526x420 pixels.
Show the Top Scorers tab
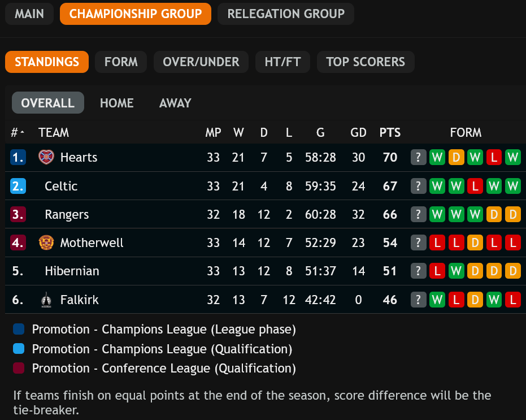(x=366, y=62)
